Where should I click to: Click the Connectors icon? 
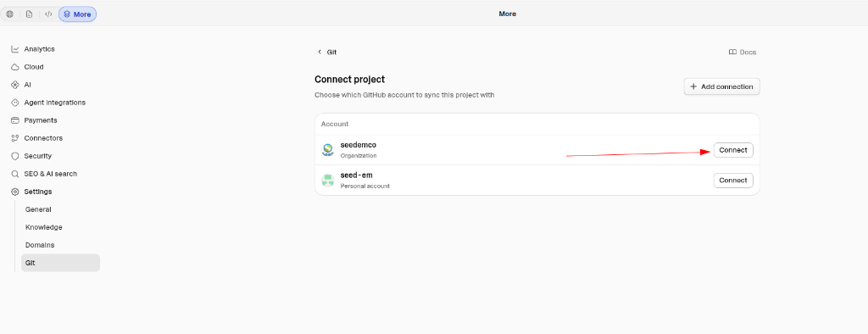click(15, 138)
